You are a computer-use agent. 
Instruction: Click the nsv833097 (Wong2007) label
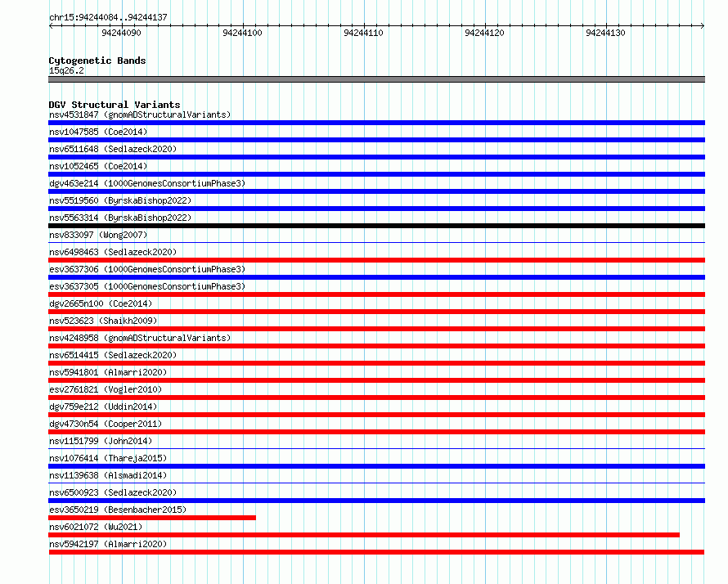click(x=98, y=235)
